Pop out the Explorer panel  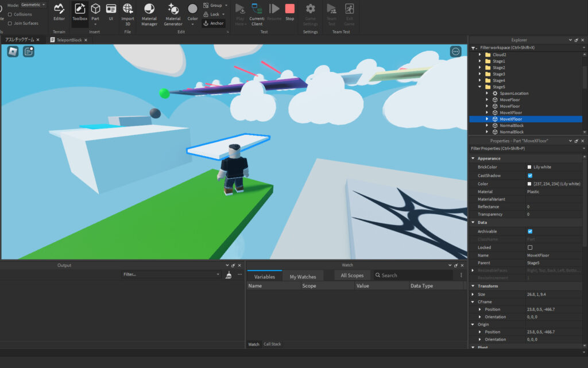pos(577,40)
